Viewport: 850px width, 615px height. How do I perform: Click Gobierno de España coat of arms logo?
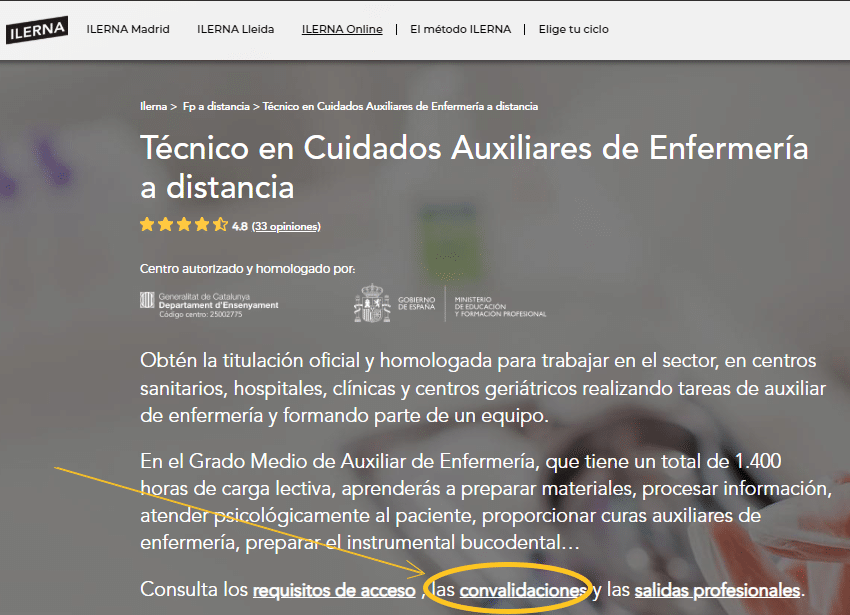coord(372,303)
